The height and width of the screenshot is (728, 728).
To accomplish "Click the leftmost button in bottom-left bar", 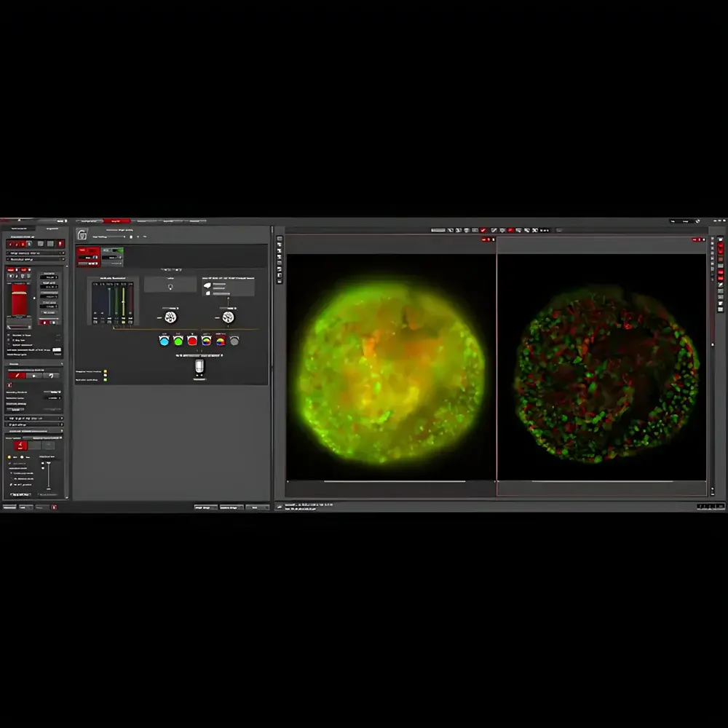I will (9, 507).
